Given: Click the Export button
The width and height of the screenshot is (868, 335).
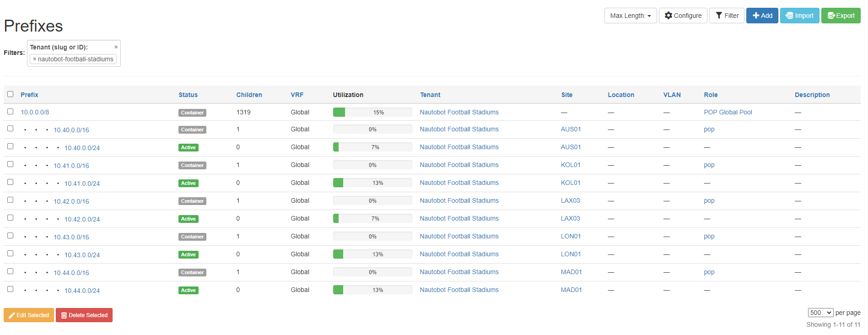Looking at the screenshot, I should click(841, 16).
